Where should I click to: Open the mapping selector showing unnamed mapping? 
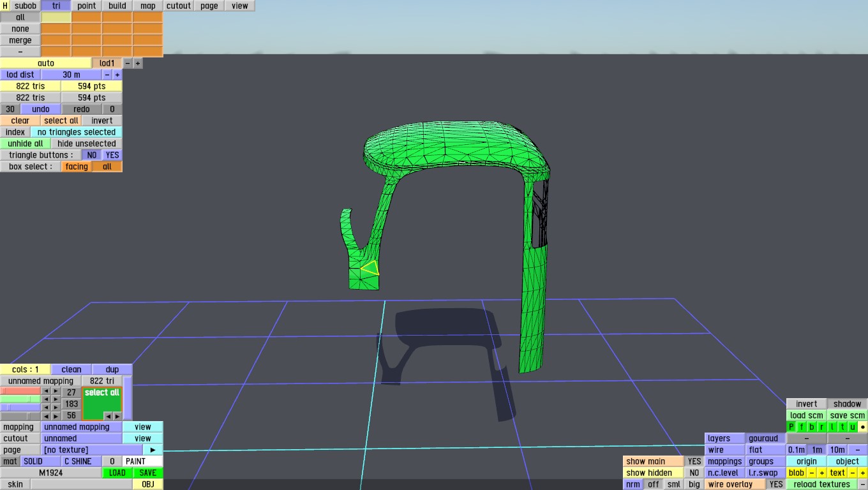[82, 427]
